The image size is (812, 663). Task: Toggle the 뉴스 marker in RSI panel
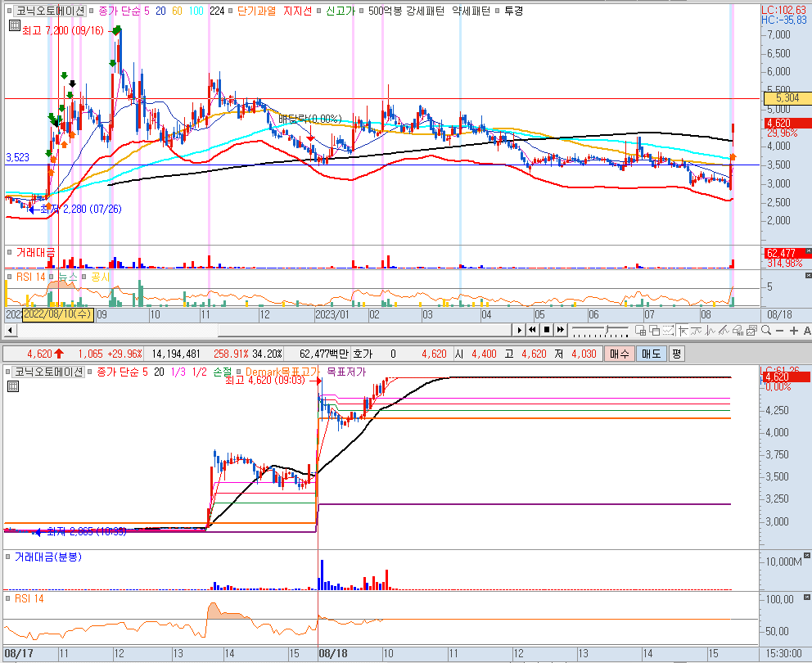pos(53,277)
